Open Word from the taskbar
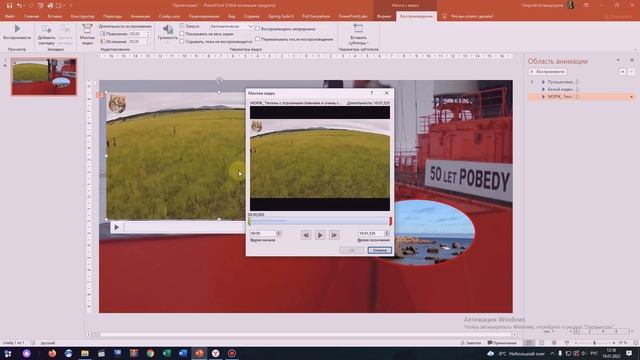 tap(183, 353)
